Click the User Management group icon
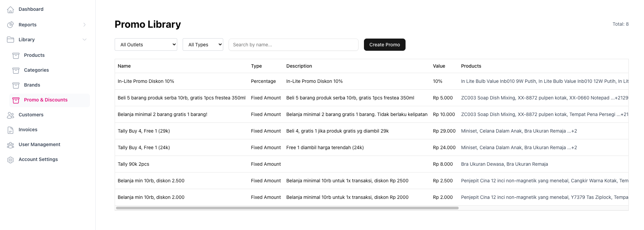 10,145
